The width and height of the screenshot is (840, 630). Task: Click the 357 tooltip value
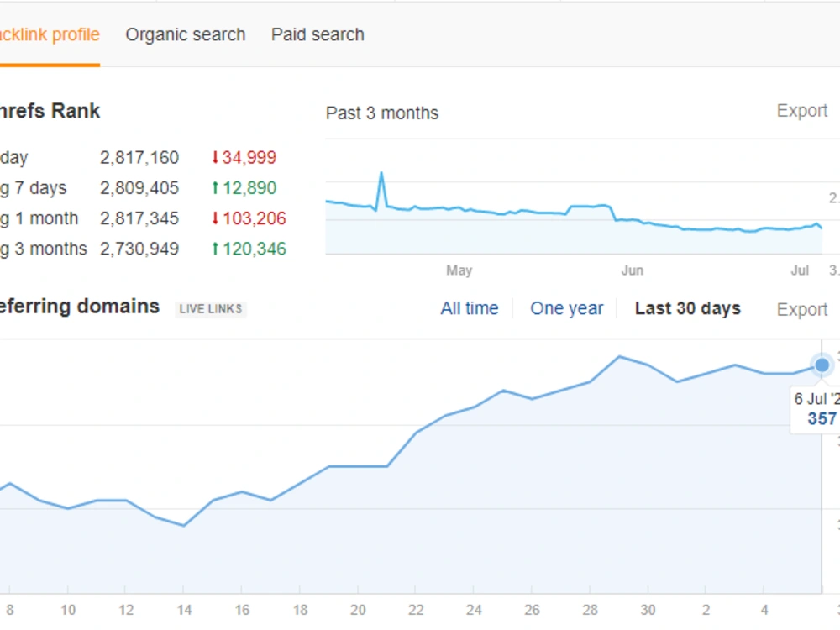[x=822, y=418]
